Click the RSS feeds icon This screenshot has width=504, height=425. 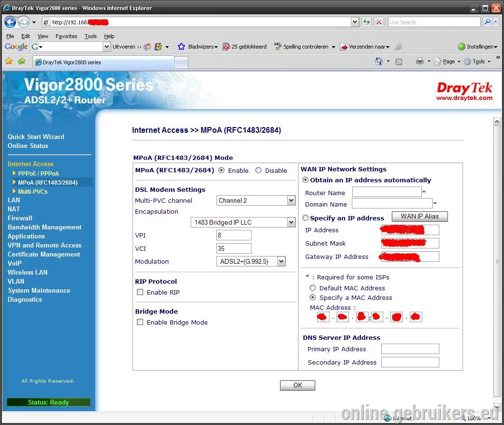tap(399, 61)
